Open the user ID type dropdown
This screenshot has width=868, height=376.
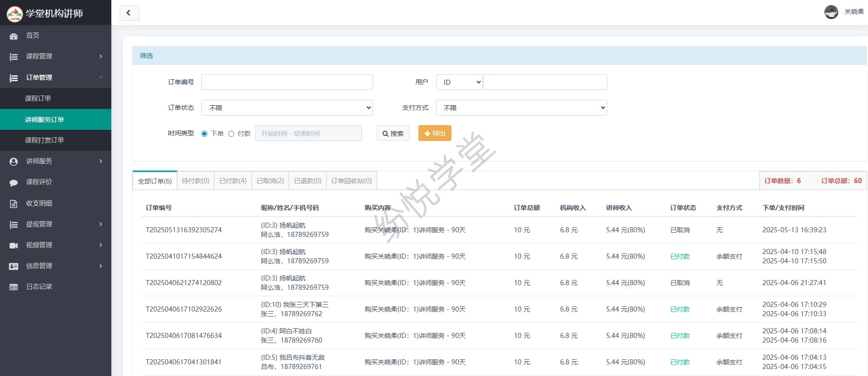tap(459, 82)
